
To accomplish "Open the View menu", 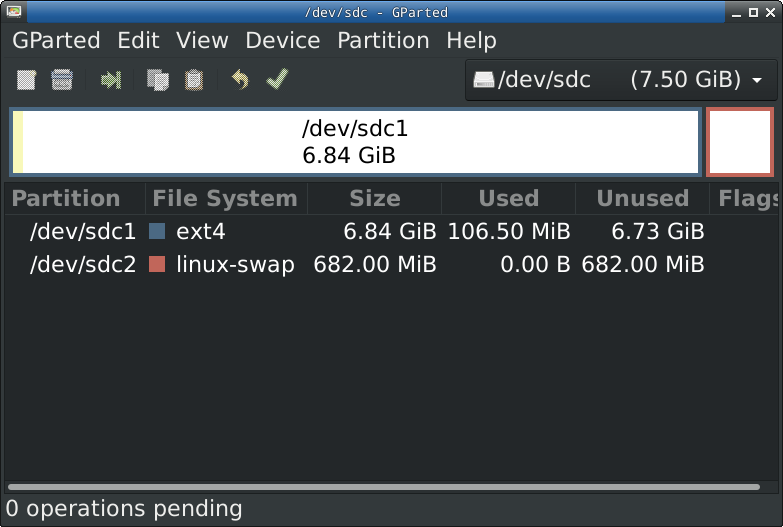I will click(202, 40).
